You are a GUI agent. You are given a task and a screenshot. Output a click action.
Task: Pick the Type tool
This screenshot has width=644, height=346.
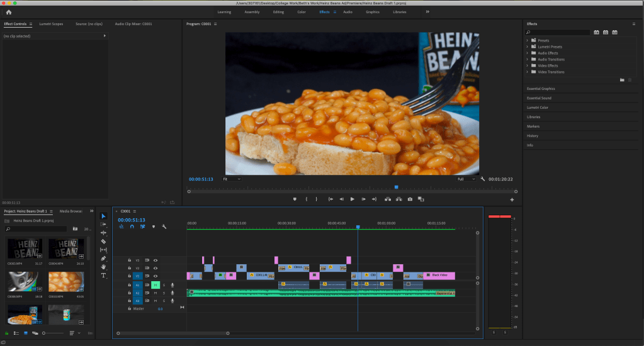(x=104, y=276)
